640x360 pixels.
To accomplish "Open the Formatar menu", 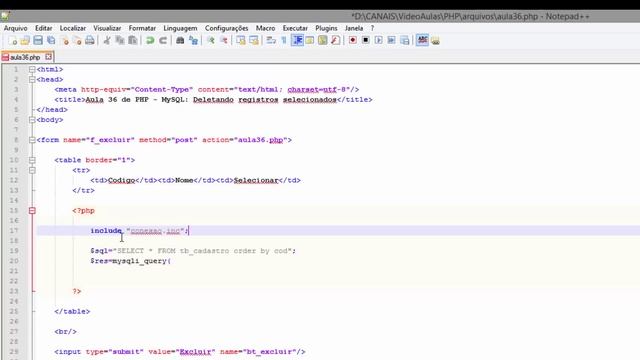I will coord(142,28).
